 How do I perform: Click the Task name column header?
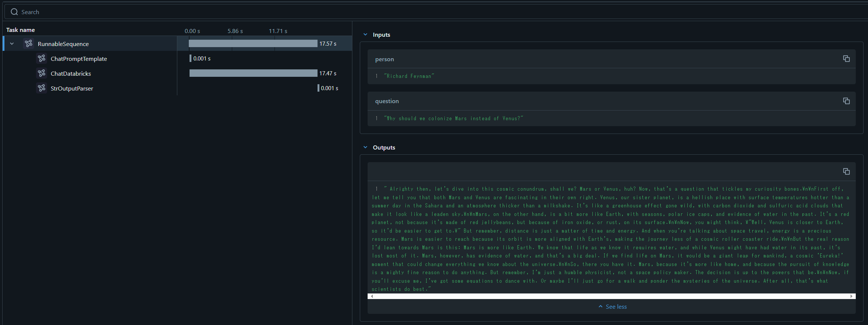[x=20, y=30]
